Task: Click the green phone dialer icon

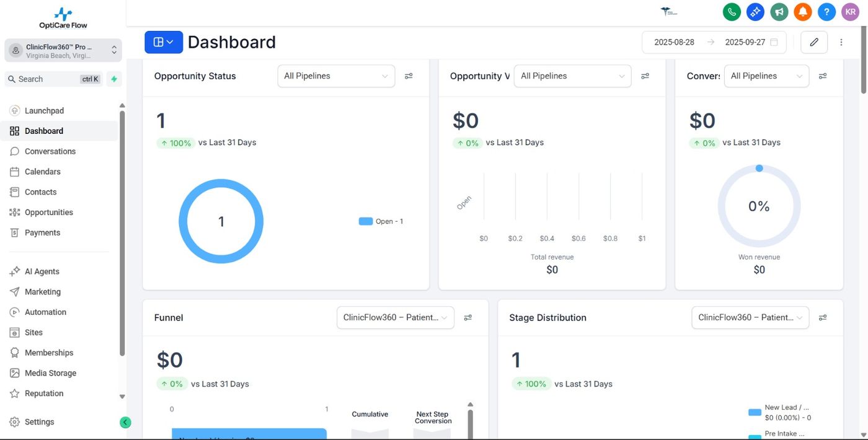Action: pyautogui.click(x=732, y=12)
